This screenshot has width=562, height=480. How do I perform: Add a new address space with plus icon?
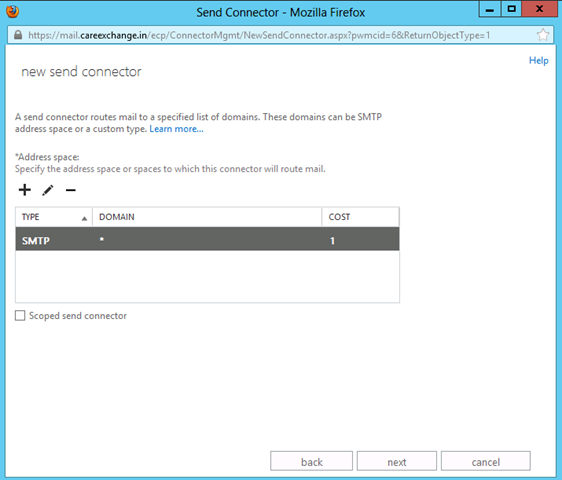click(x=25, y=190)
